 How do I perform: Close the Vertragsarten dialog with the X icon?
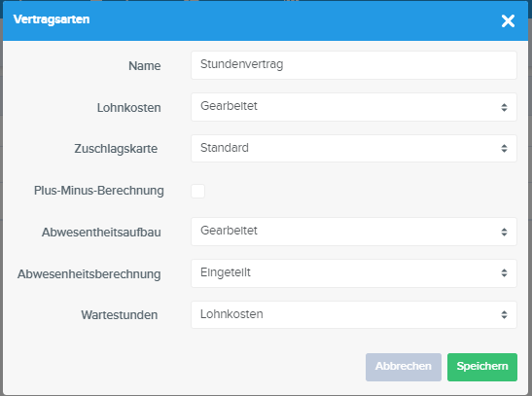[508, 21]
